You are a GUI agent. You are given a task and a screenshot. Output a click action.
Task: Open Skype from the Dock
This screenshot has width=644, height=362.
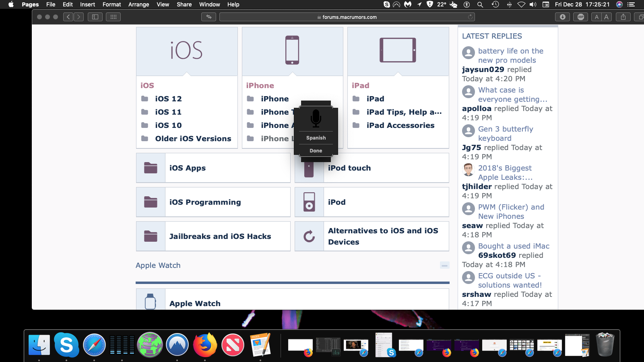[x=66, y=345]
